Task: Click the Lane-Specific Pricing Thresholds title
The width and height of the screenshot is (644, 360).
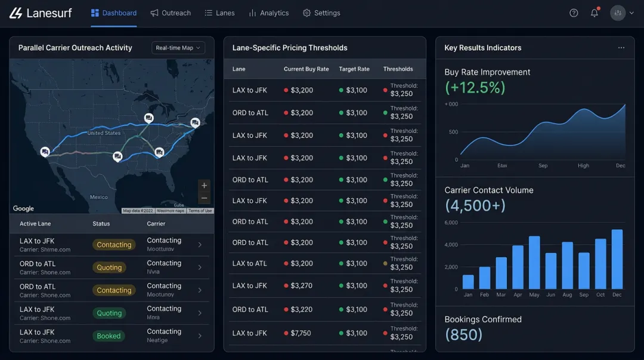Action: pyautogui.click(x=290, y=48)
